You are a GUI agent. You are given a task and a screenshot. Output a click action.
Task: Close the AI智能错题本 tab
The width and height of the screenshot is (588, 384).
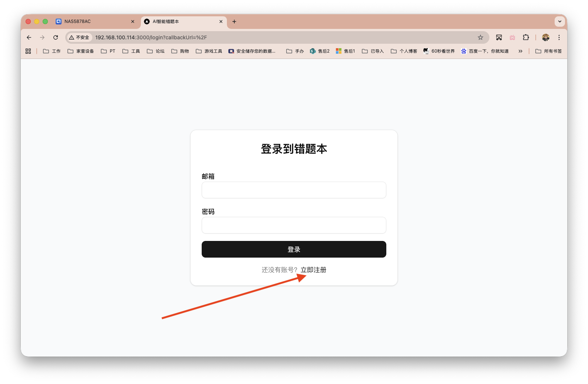pyautogui.click(x=221, y=21)
